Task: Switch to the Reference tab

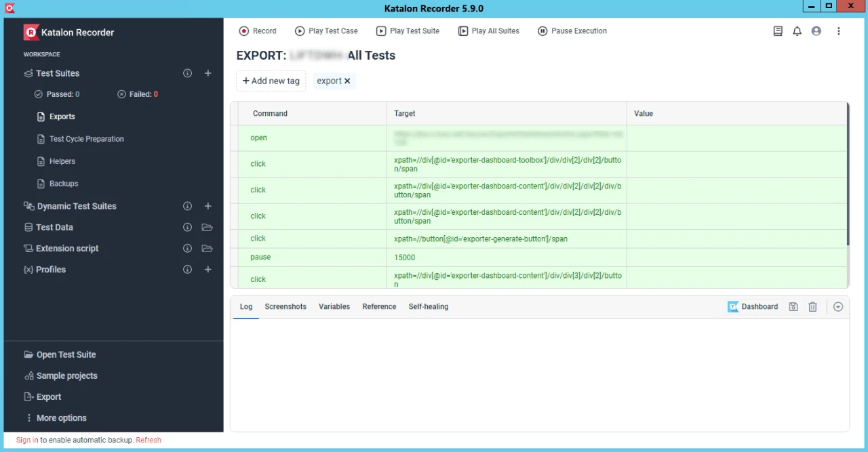Action: coord(379,307)
